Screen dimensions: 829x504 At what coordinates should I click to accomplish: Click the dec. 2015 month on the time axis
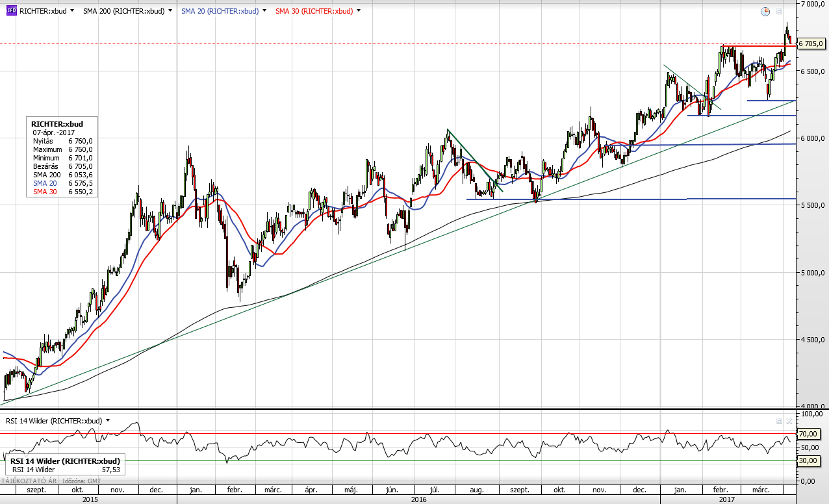[x=156, y=490]
